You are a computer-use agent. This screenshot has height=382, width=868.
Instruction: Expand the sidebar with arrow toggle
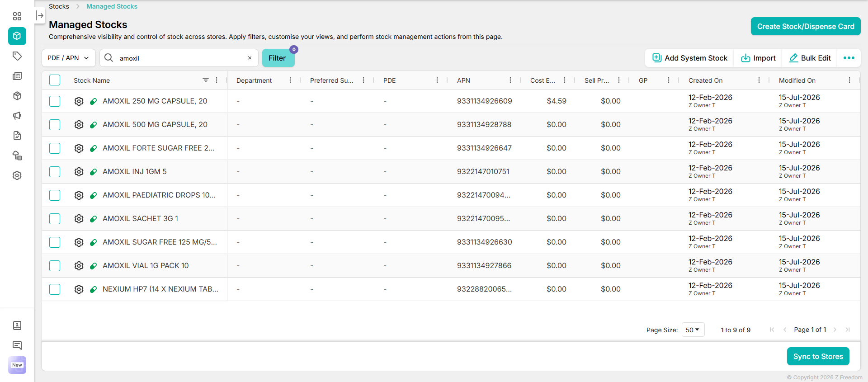(x=40, y=15)
